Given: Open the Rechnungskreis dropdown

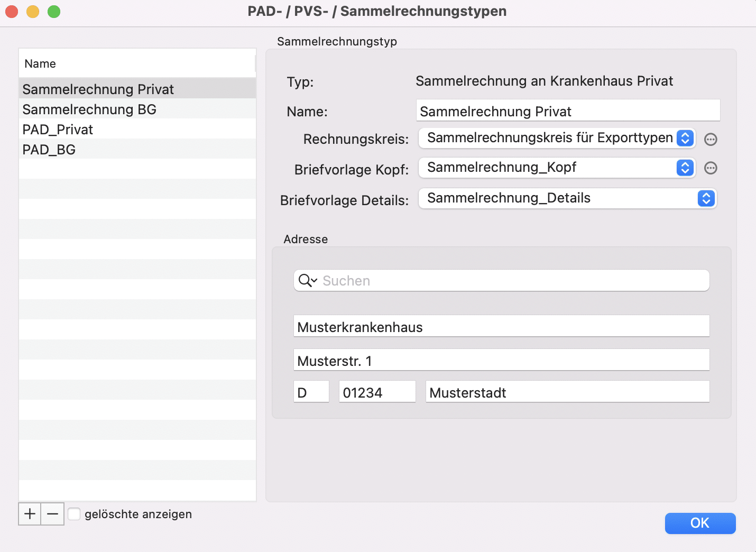Looking at the screenshot, I should coord(557,138).
